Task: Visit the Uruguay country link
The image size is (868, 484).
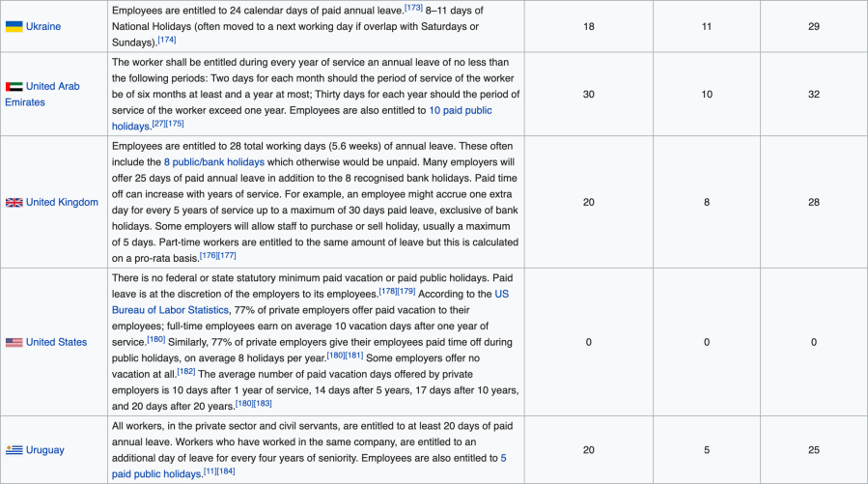Action: tap(45, 450)
